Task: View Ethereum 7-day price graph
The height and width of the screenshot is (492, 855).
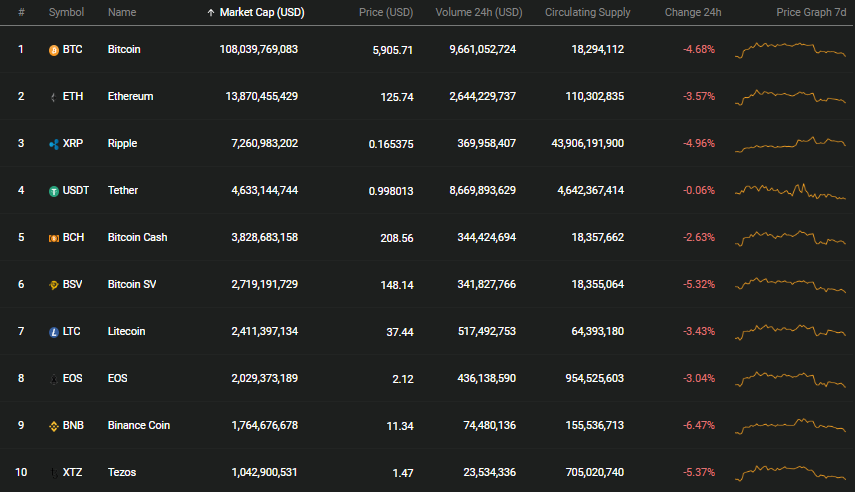Action: point(790,97)
